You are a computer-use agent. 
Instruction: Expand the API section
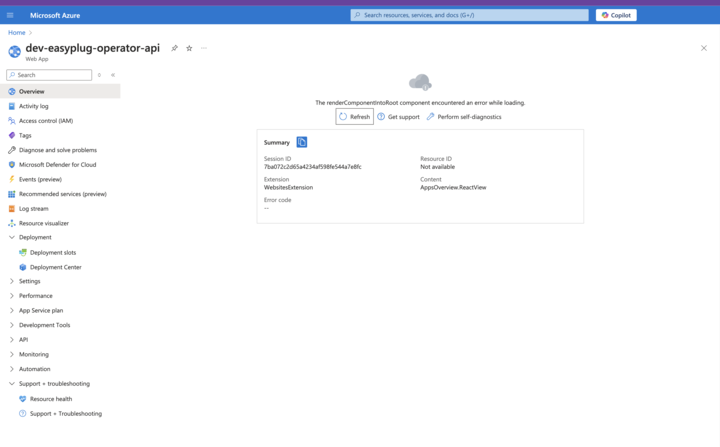coord(12,340)
